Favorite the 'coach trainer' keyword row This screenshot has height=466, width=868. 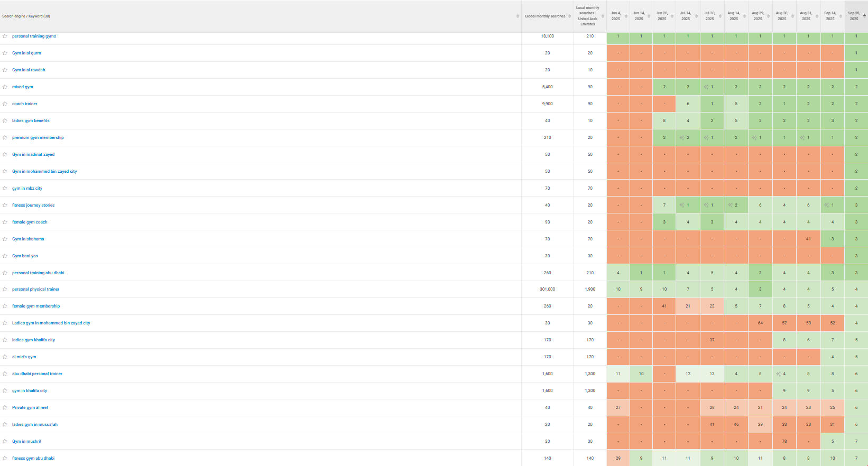(5, 104)
